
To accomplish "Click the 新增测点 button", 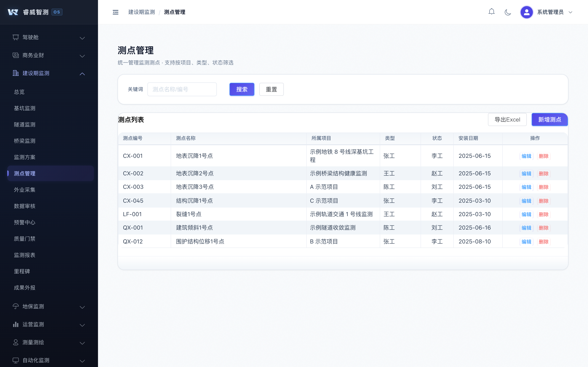I will coord(550,119).
